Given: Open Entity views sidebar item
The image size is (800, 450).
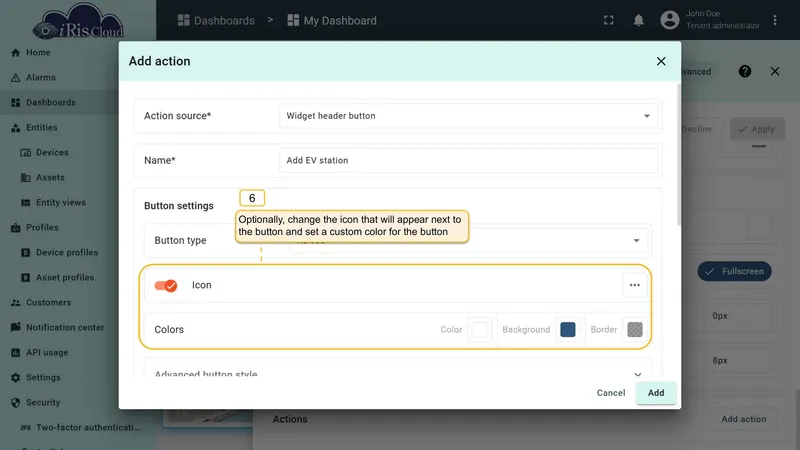Looking at the screenshot, I should click(x=61, y=203).
